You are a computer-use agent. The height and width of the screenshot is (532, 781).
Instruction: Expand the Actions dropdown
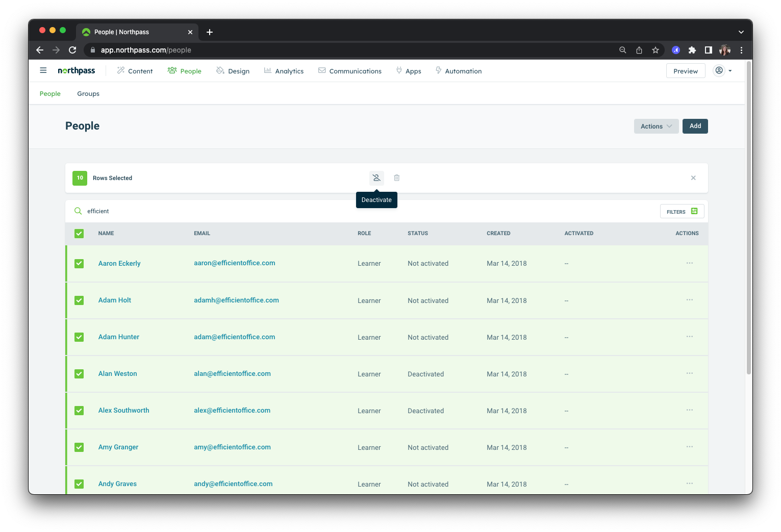click(656, 126)
